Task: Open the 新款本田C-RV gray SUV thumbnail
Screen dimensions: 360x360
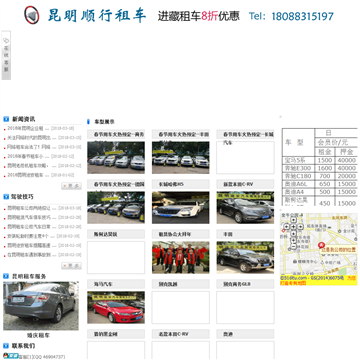Action: (x=245, y=207)
